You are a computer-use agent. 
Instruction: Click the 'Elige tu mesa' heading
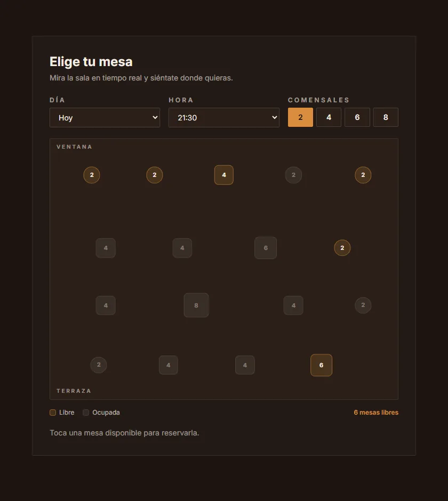(91, 62)
